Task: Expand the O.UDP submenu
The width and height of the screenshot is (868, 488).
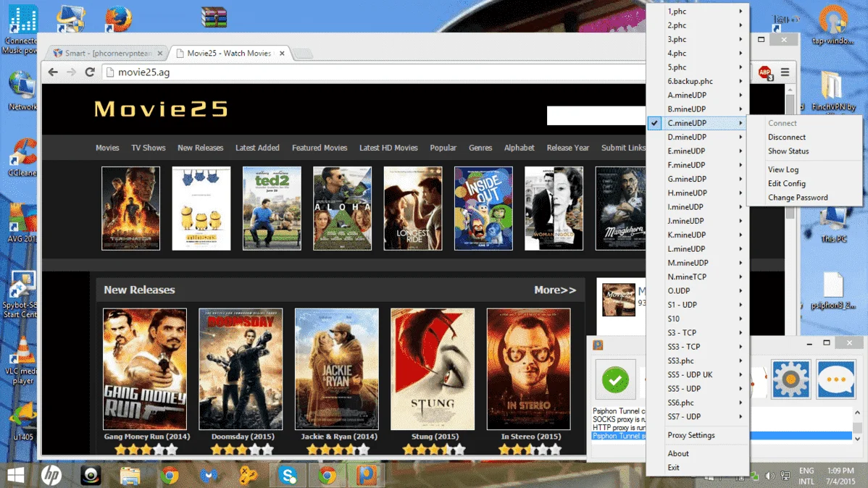Action: [x=698, y=290]
